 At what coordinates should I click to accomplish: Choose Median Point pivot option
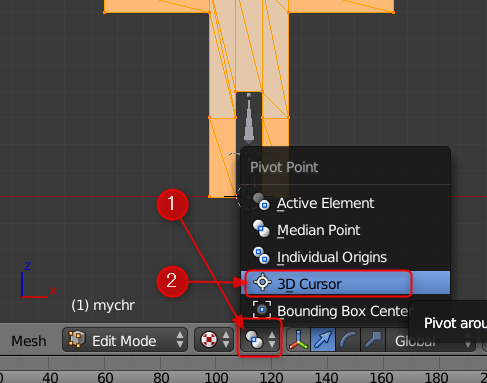pyautogui.click(x=345, y=230)
